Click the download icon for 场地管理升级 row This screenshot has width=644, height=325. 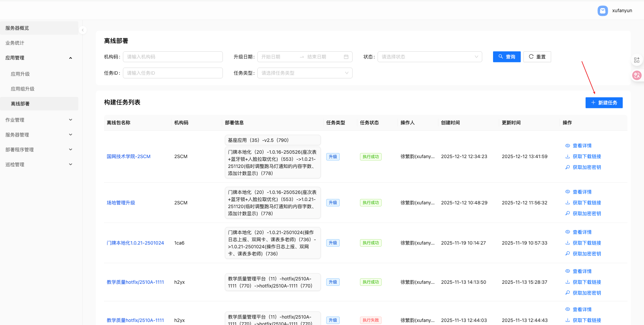[x=567, y=203]
